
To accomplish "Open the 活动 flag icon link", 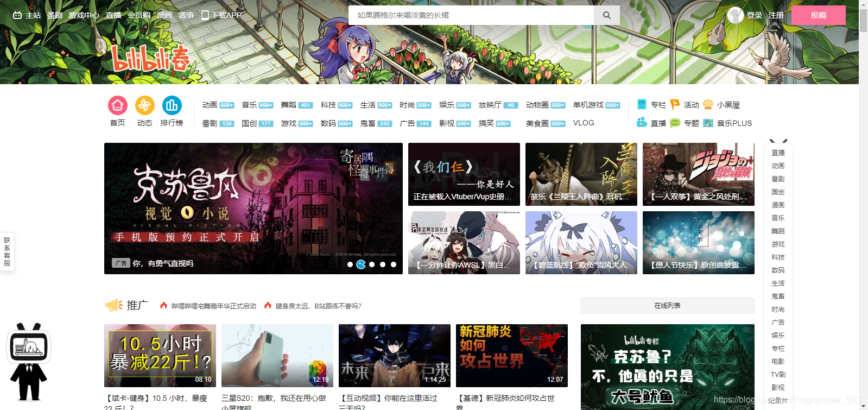I will (x=675, y=104).
